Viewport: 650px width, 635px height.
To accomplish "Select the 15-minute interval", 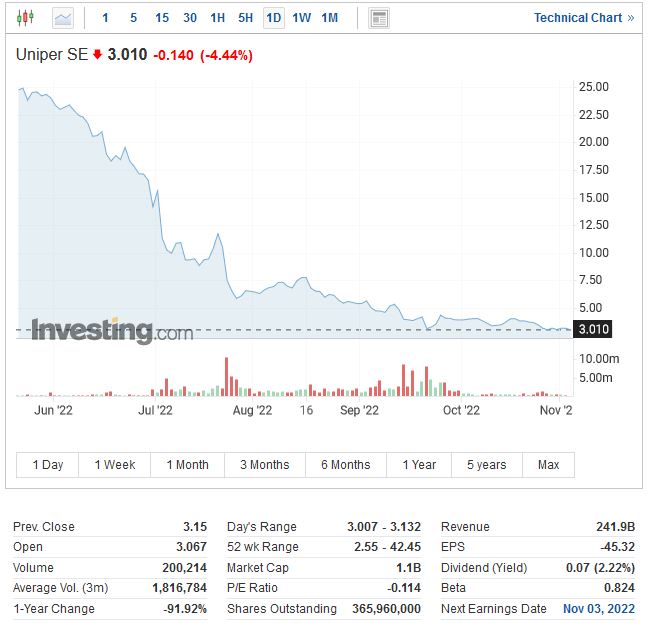I will (x=162, y=18).
